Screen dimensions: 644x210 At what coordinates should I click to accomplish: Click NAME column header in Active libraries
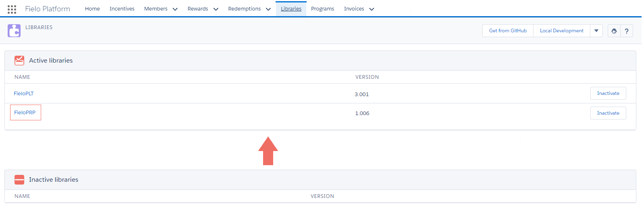pyautogui.click(x=23, y=77)
